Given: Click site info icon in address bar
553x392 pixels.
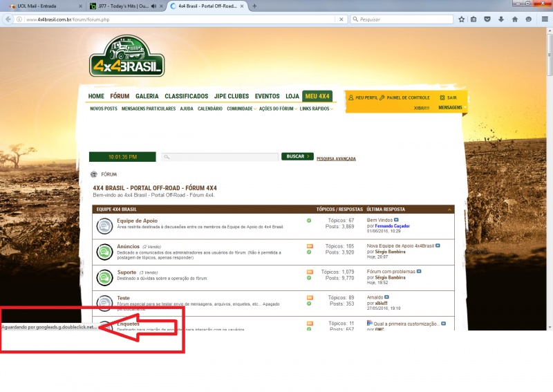Looking at the screenshot, I should 19,19.
